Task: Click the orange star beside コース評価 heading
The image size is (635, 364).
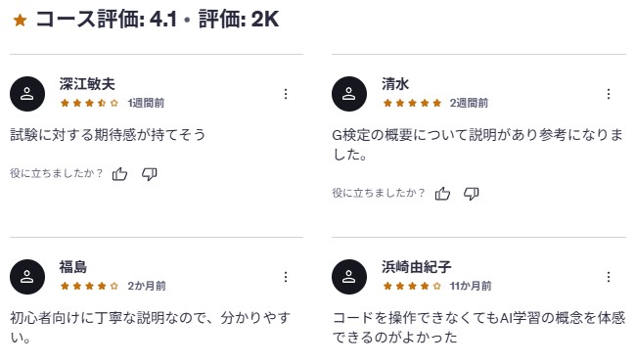Action: coord(20,20)
